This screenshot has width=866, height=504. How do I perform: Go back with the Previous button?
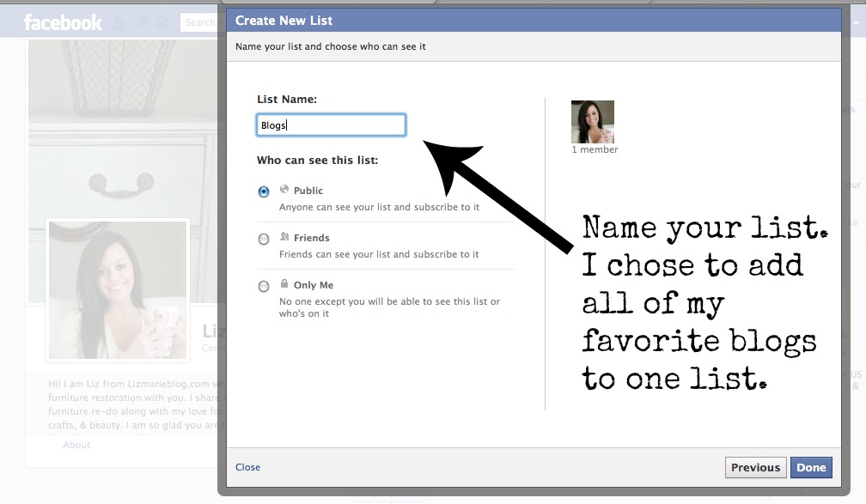[755, 467]
